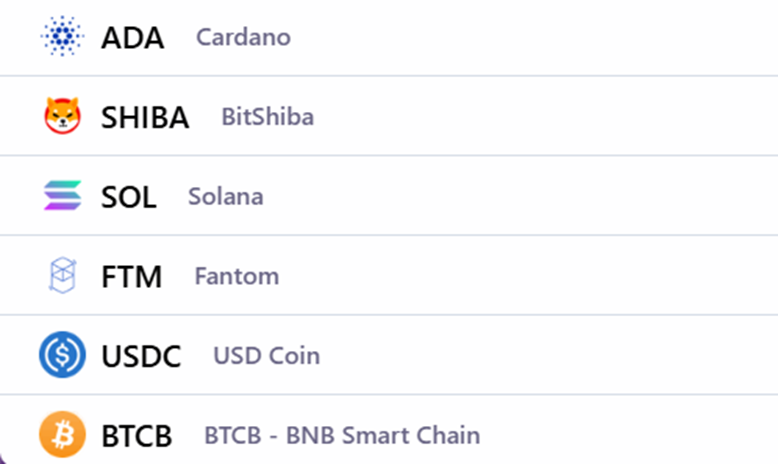The width and height of the screenshot is (778, 464).
Task: Select the SHIBA ticker symbol
Action: (145, 118)
